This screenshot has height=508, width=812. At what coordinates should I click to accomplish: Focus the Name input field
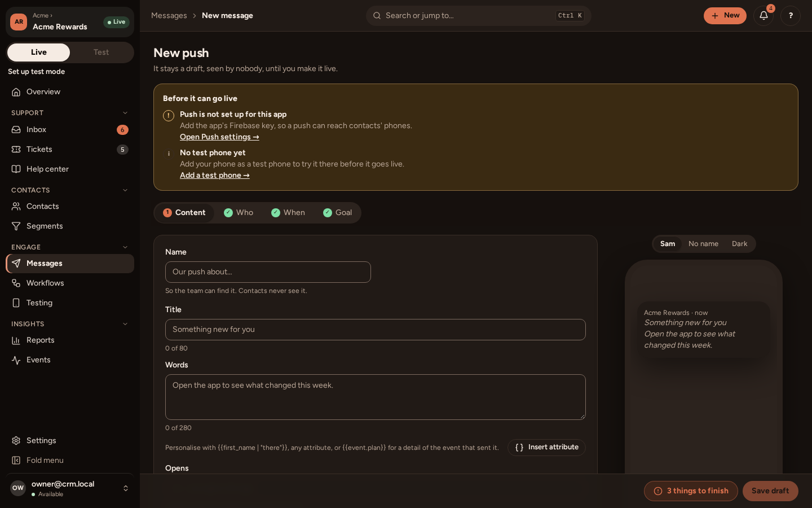[x=268, y=272]
